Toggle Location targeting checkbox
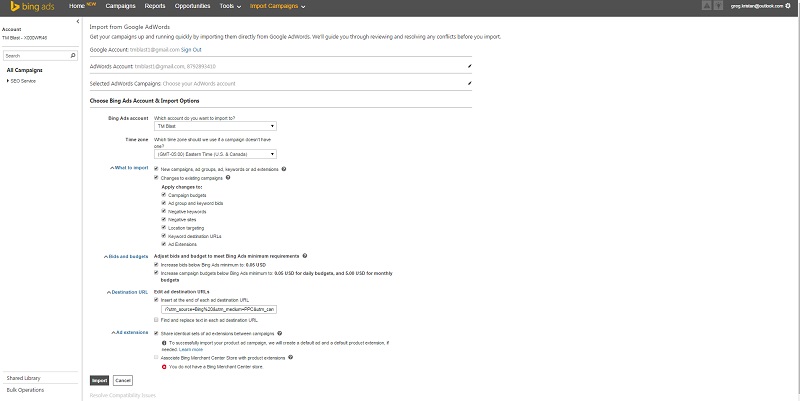This screenshot has height=401, width=800. point(164,228)
